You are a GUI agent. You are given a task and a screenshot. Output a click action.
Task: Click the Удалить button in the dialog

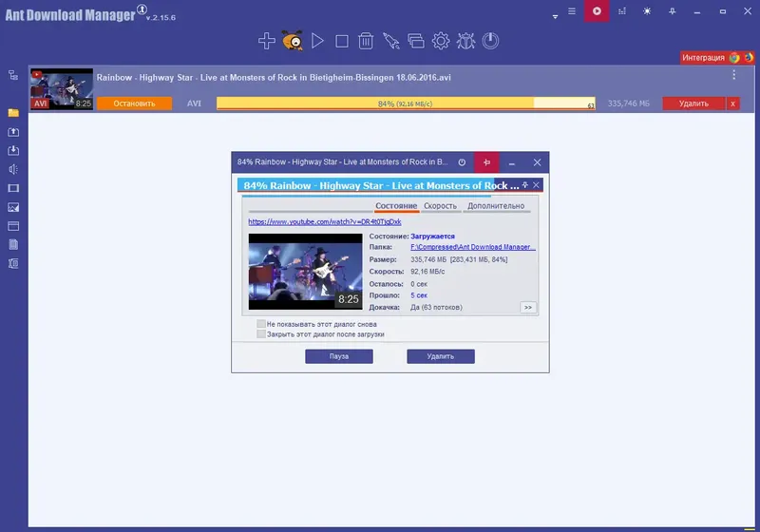pyautogui.click(x=441, y=356)
